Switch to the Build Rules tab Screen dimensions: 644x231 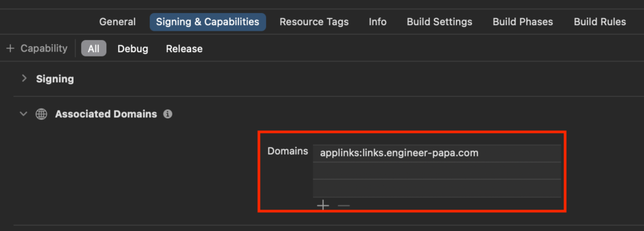pos(599,22)
